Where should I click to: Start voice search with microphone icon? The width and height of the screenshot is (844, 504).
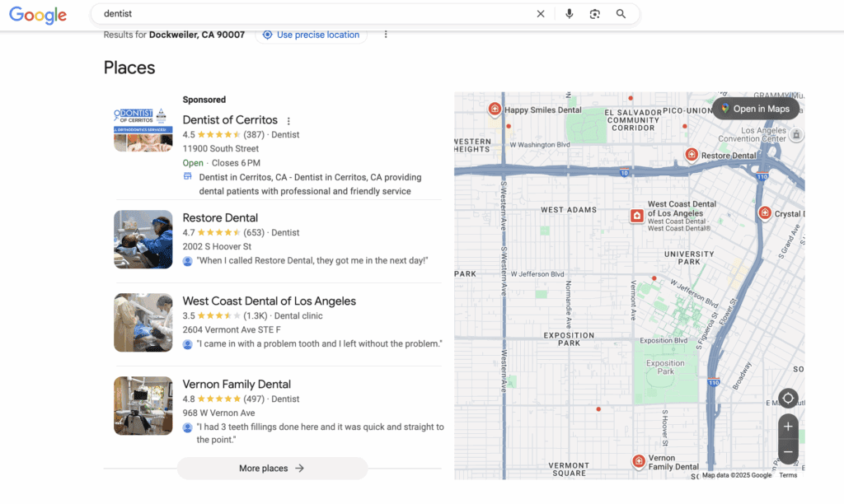(x=569, y=14)
